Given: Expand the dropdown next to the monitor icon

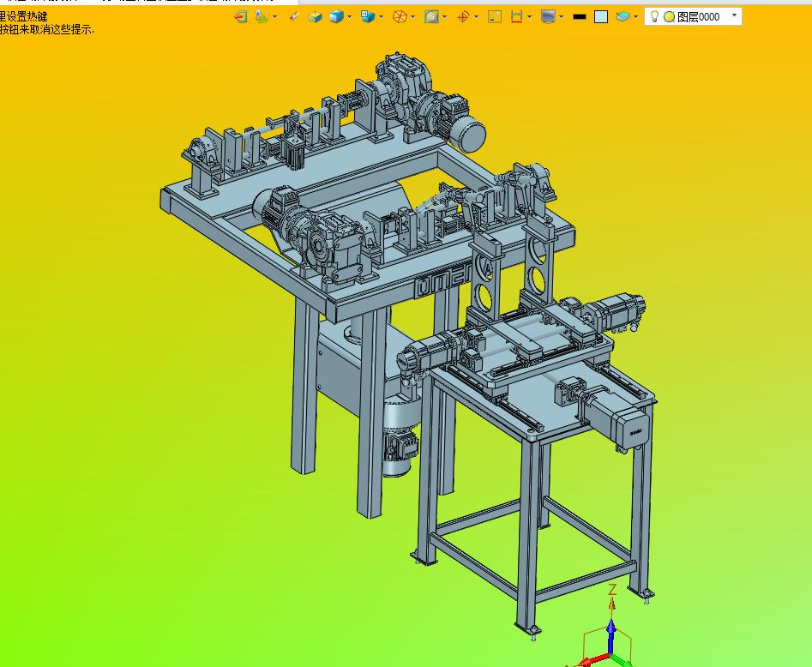Looking at the screenshot, I should coord(562,16).
